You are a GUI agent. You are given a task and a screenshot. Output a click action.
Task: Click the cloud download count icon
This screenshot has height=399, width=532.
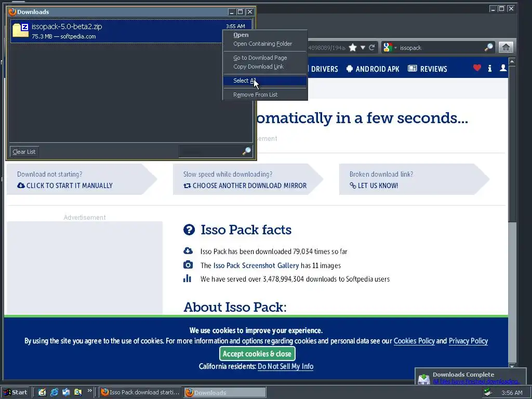click(x=188, y=251)
